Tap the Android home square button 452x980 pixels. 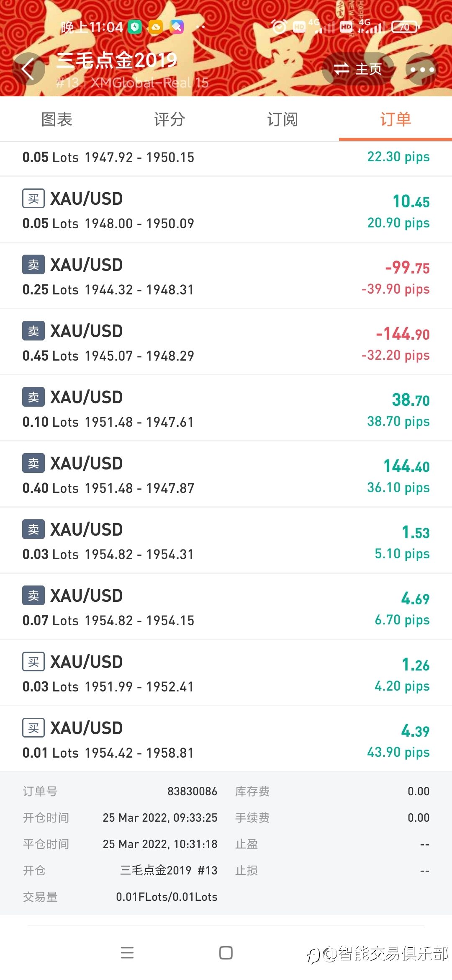point(226,953)
